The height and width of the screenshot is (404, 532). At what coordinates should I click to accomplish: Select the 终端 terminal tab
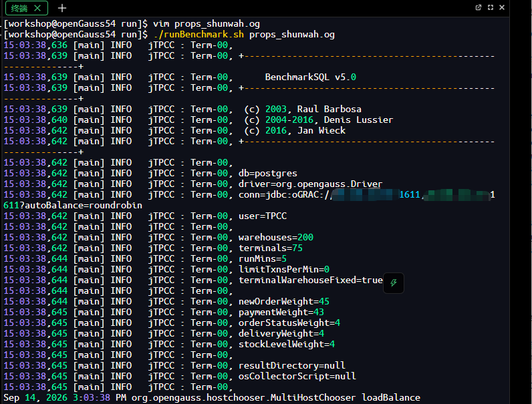point(19,8)
